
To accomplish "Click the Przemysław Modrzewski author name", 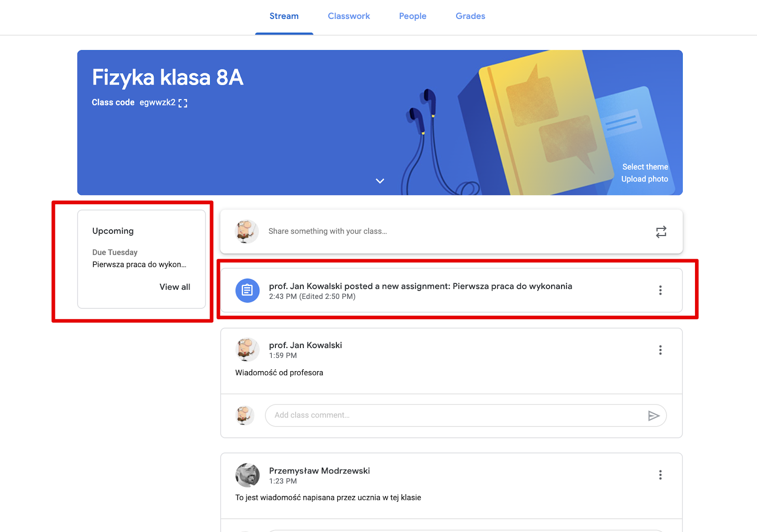I will pyautogui.click(x=319, y=471).
